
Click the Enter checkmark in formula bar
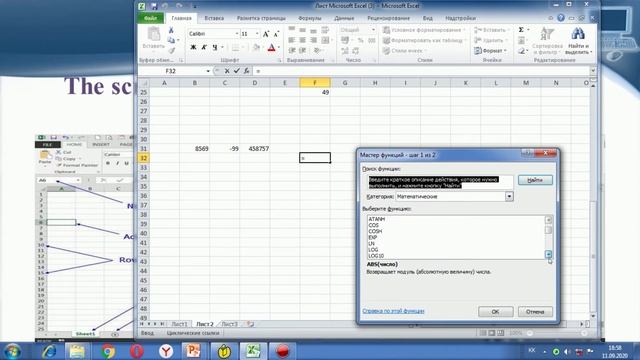[x=237, y=71]
